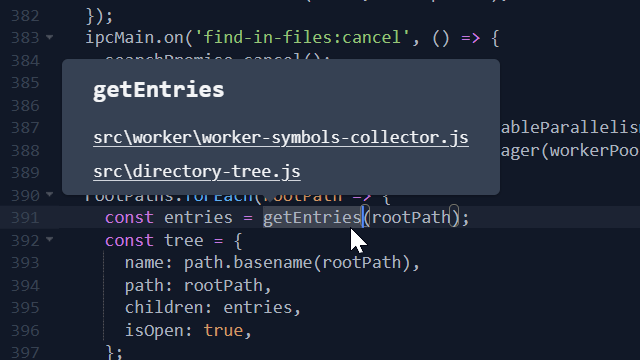
Task: Click the true value on line 396
Action: click(x=223, y=330)
